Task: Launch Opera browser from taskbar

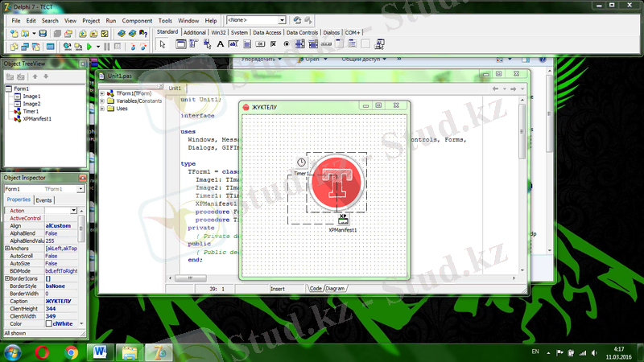Action: 42,352
